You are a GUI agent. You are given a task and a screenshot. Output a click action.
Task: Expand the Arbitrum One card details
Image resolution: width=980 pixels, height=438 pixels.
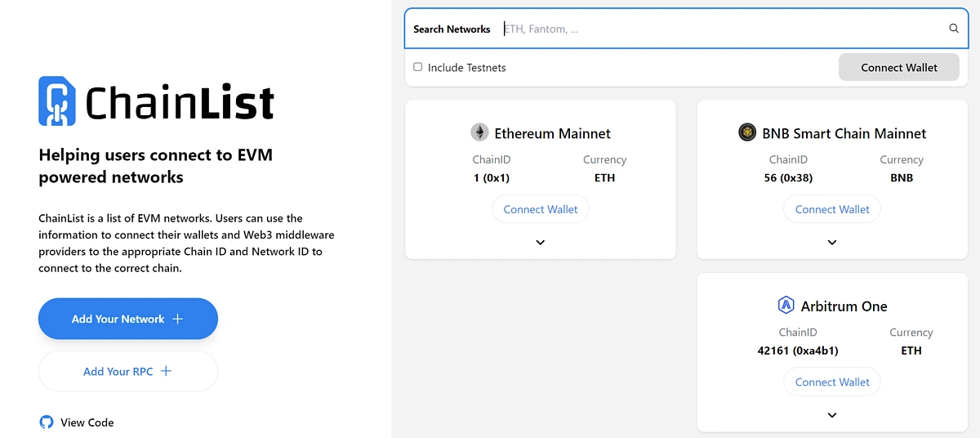coord(832,415)
